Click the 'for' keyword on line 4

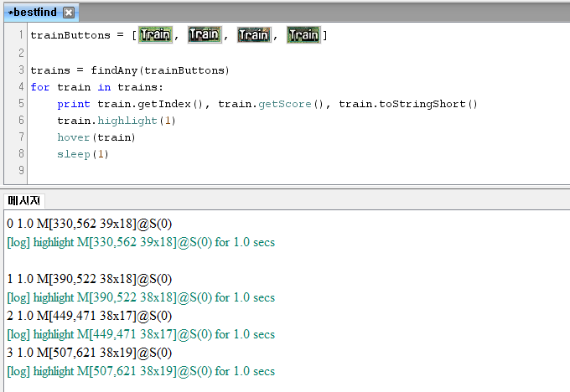coord(40,87)
